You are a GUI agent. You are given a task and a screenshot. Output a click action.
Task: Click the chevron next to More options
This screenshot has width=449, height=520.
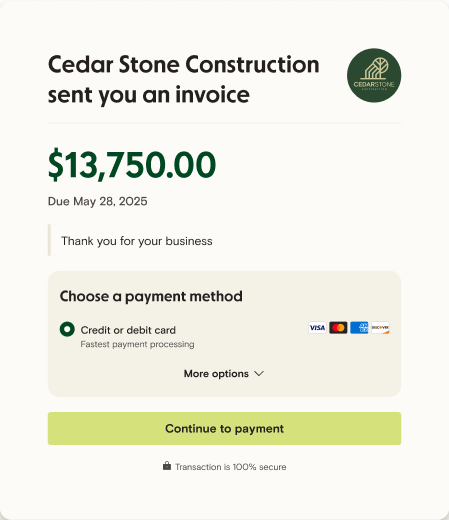coord(259,374)
